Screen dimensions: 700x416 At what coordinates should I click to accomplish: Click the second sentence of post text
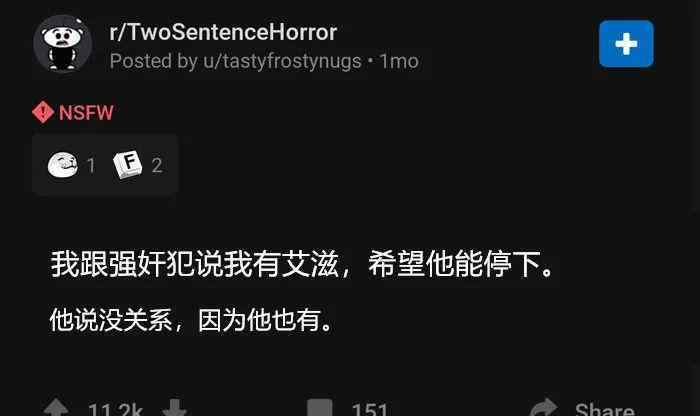point(192,320)
